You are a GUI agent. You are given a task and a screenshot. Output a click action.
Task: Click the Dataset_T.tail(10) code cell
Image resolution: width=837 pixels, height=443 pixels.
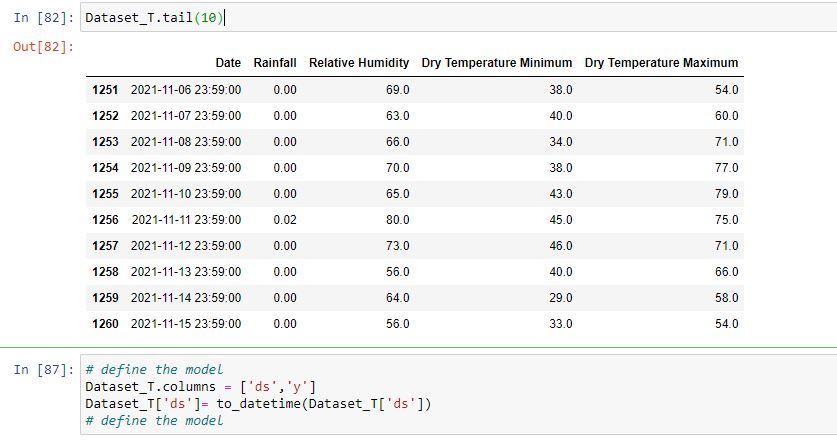pyautogui.click(x=459, y=18)
